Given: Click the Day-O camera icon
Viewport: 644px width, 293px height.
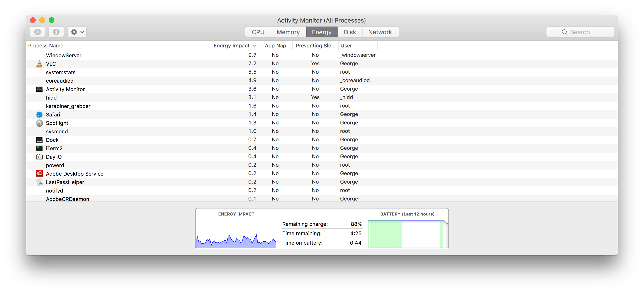Looking at the screenshot, I should 39,157.
